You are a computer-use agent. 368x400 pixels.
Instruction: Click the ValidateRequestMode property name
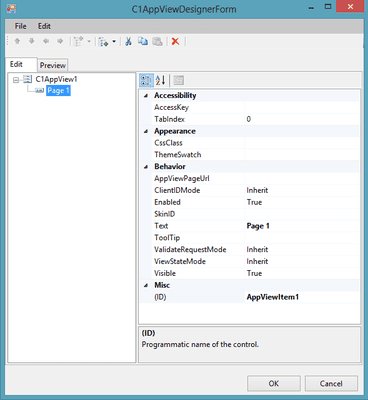pos(190,250)
